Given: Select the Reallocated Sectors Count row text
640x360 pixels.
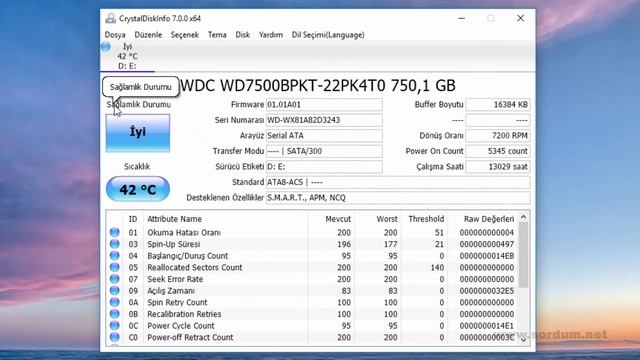Looking at the screenshot, I should (x=195, y=267).
